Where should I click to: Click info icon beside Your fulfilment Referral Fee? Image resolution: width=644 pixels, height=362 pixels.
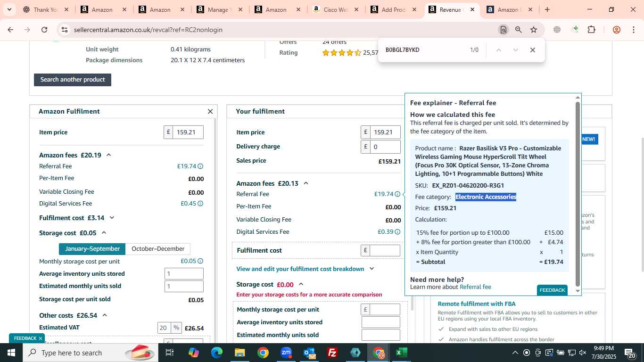[397, 194]
